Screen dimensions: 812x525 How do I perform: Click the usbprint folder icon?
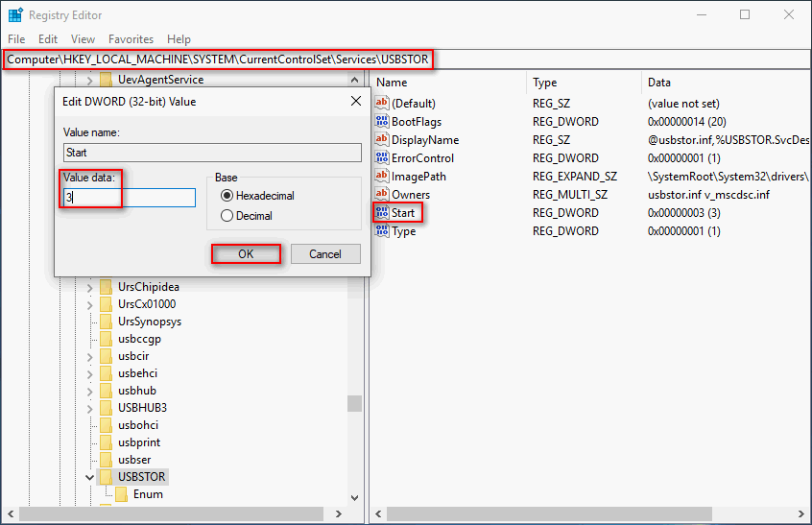point(106,442)
